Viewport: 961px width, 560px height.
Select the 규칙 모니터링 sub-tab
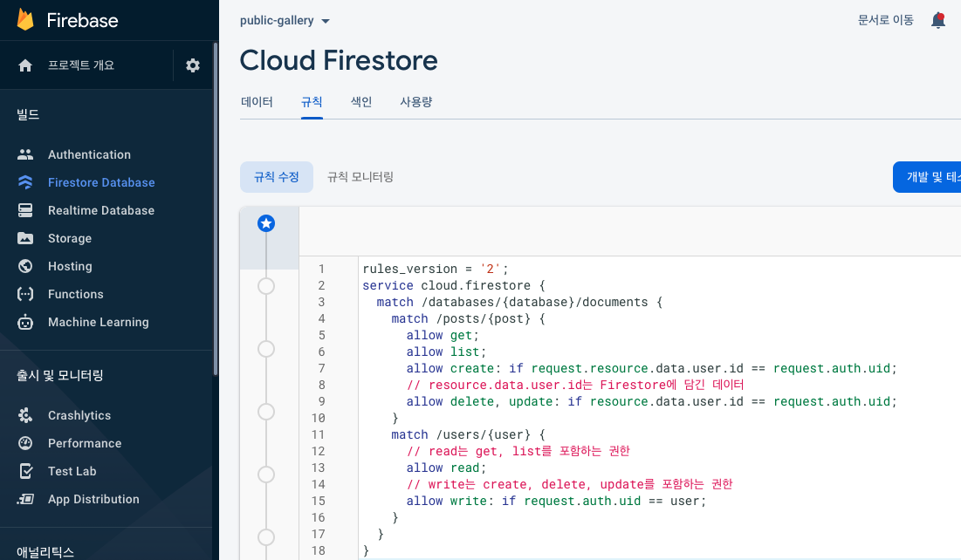coord(360,177)
